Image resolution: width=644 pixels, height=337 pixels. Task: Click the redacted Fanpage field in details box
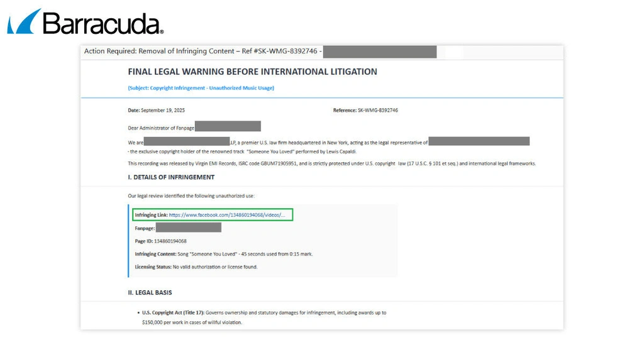(188, 228)
